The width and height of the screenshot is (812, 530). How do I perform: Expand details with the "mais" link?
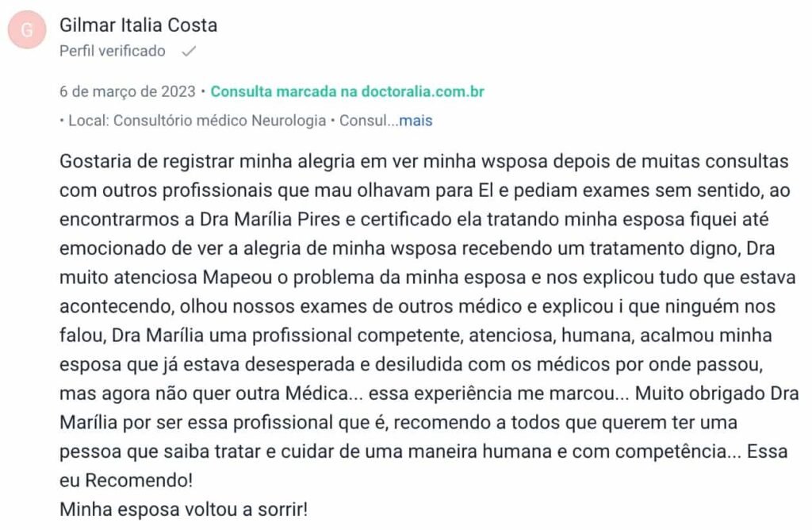pyautogui.click(x=416, y=121)
